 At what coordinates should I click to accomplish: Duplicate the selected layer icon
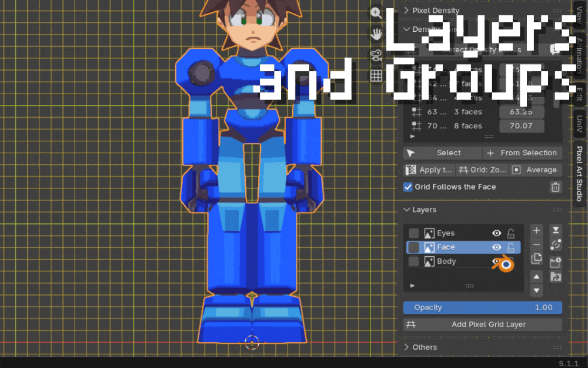(x=537, y=258)
